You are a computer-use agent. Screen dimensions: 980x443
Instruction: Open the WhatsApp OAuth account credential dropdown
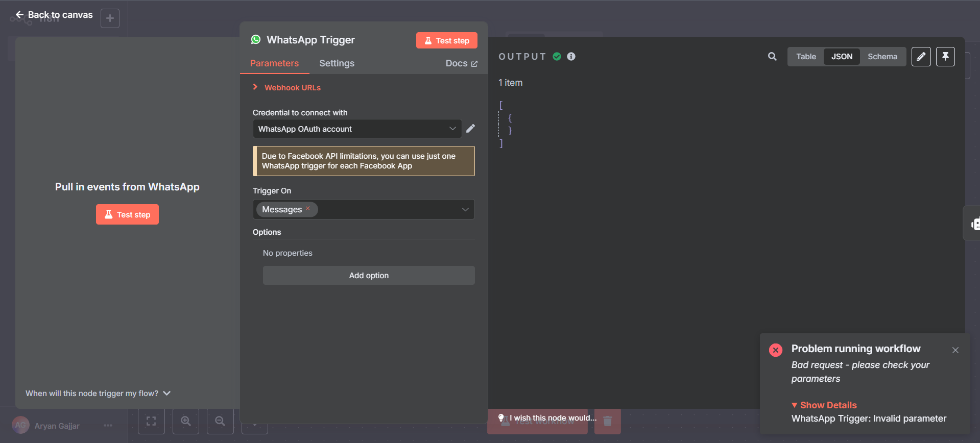[x=357, y=129]
